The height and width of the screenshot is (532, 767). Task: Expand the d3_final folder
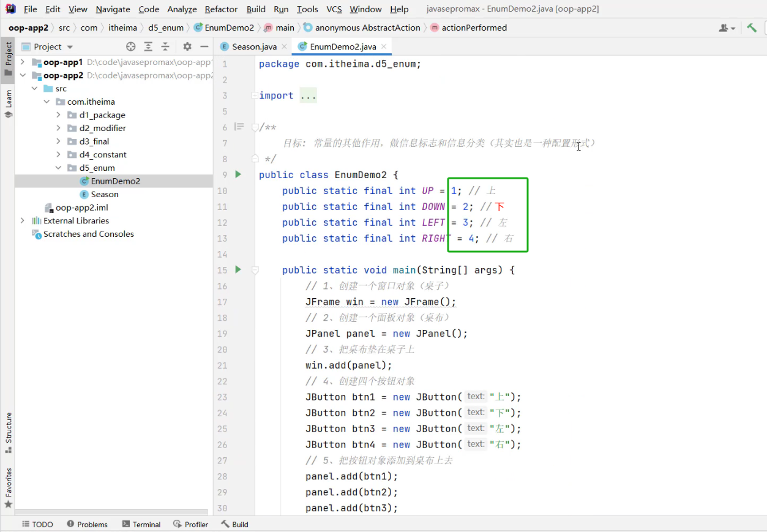click(x=58, y=141)
